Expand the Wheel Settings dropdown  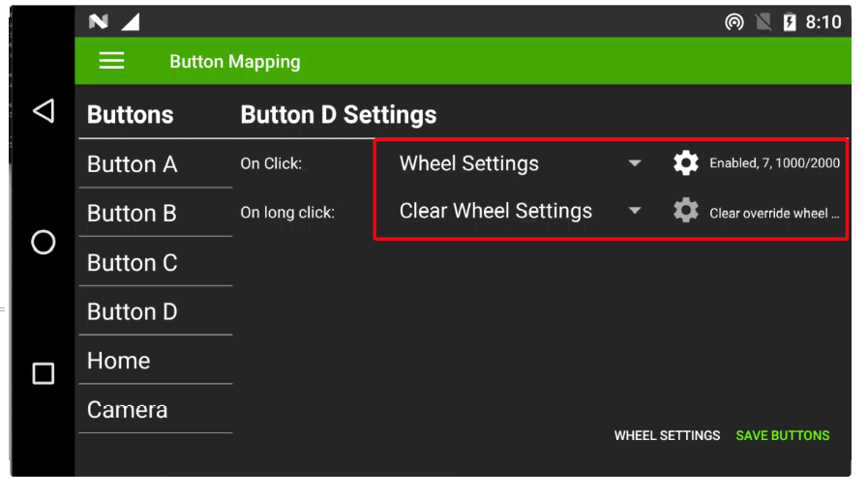(520, 163)
